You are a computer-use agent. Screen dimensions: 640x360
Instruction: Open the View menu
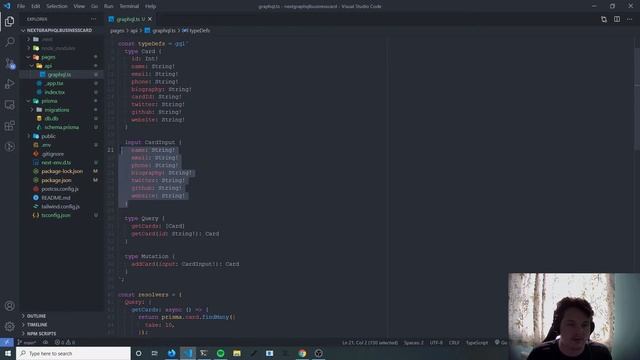click(x=79, y=6)
